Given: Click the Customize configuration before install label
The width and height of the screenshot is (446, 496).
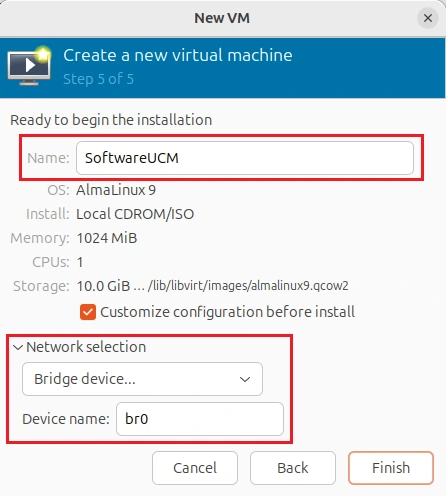Looking at the screenshot, I should (x=227, y=312).
